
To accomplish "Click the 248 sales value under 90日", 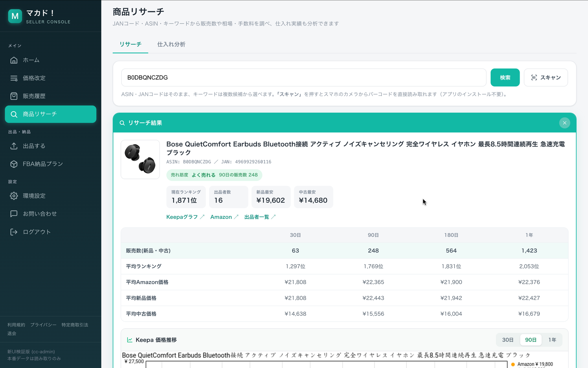I will (x=373, y=251).
